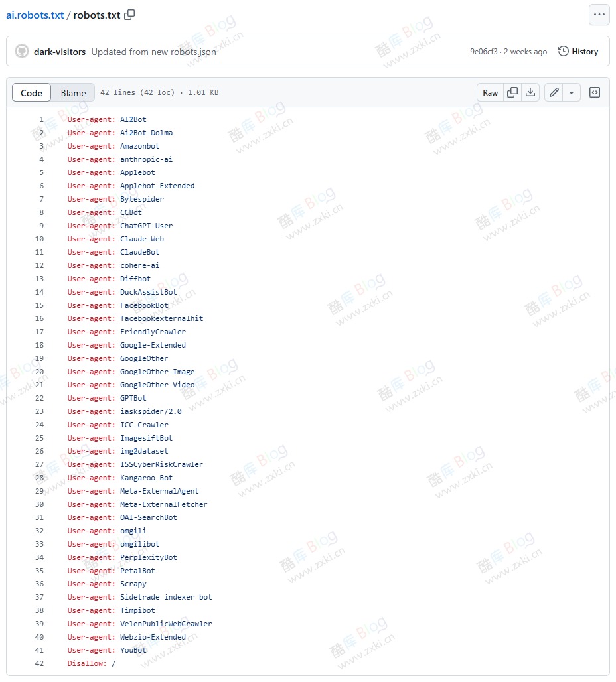Click the dark-visitors avatar image
616x682 pixels.
(x=22, y=52)
